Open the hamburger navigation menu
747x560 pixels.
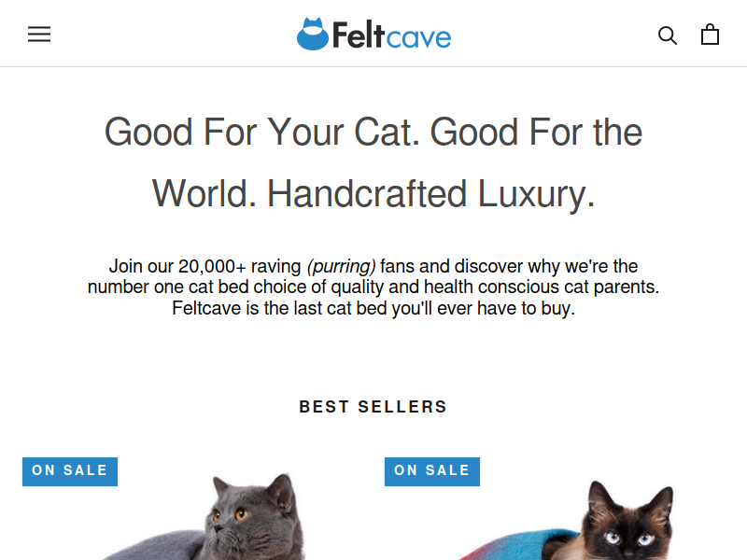pyautogui.click(x=39, y=35)
